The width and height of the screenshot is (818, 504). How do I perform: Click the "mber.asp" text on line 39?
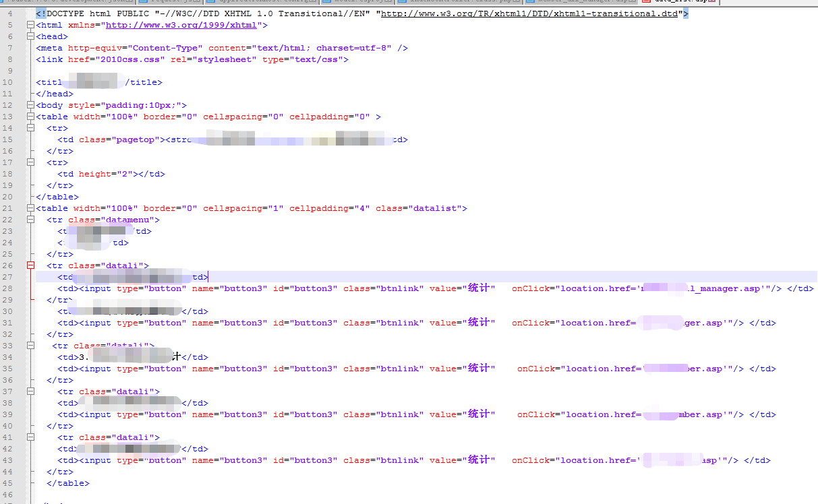[x=702, y=414]
